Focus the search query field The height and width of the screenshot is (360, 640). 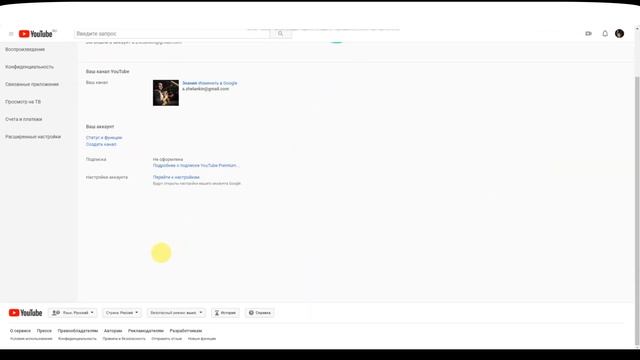172,34
